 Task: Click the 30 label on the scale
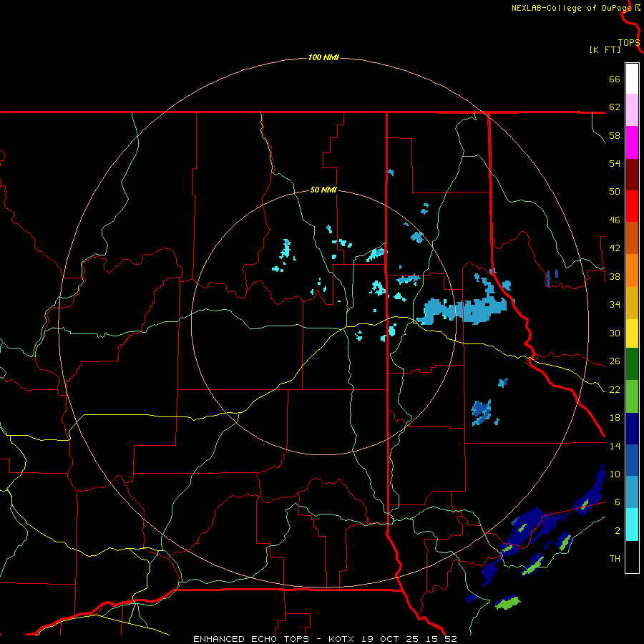(x=615, y=333)
